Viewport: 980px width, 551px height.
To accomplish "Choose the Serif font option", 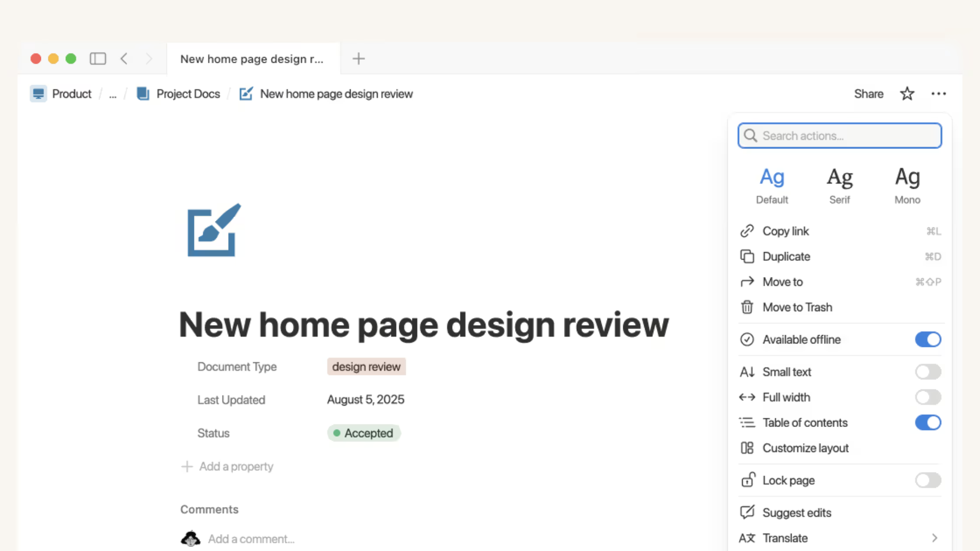I will click(x=840, y=186).
